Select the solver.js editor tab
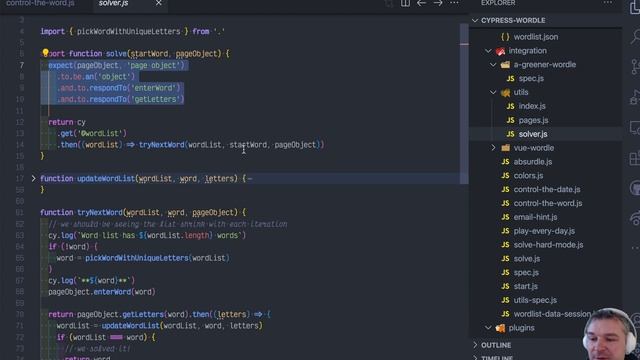 click(x=113, y=3)
